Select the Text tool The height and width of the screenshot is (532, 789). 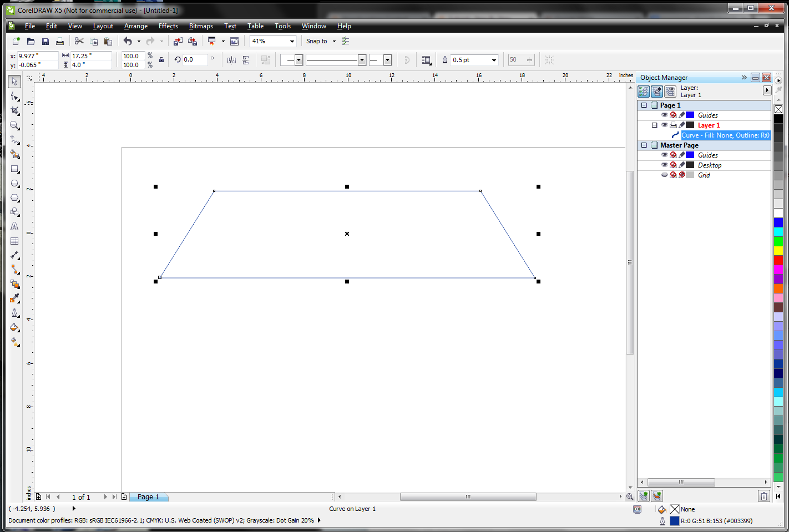click(x=15, y=226)
